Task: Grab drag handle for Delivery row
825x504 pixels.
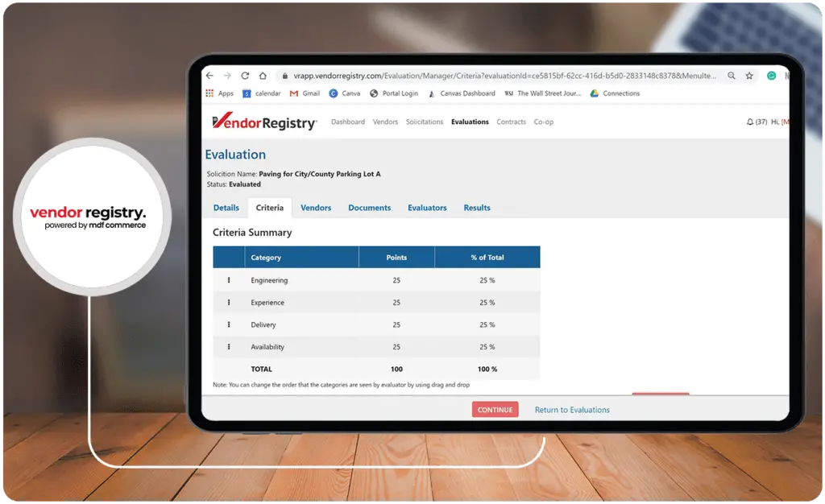Action: click(x=229, y=324)
